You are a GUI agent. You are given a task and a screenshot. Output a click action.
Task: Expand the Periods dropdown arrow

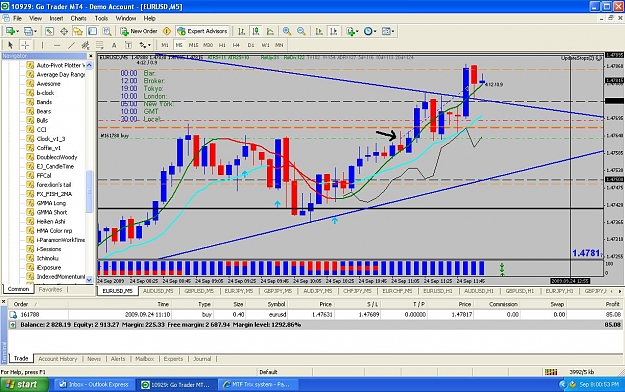375,31
